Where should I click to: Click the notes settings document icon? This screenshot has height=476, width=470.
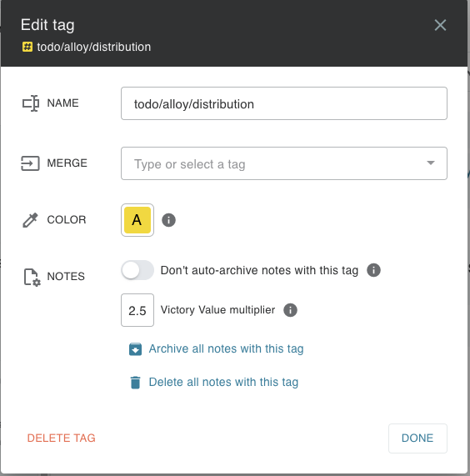point(32,277)
